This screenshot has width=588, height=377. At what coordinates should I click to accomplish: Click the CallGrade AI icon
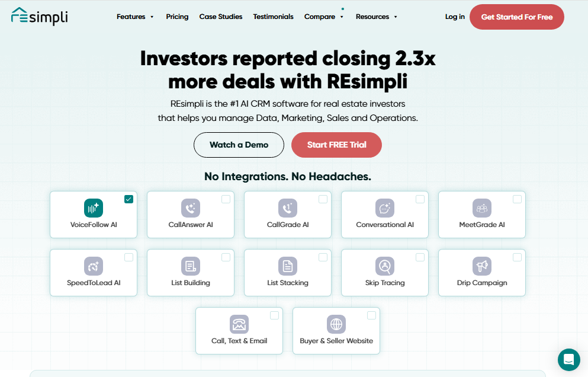pyautogui.click(x=287, y=207)
